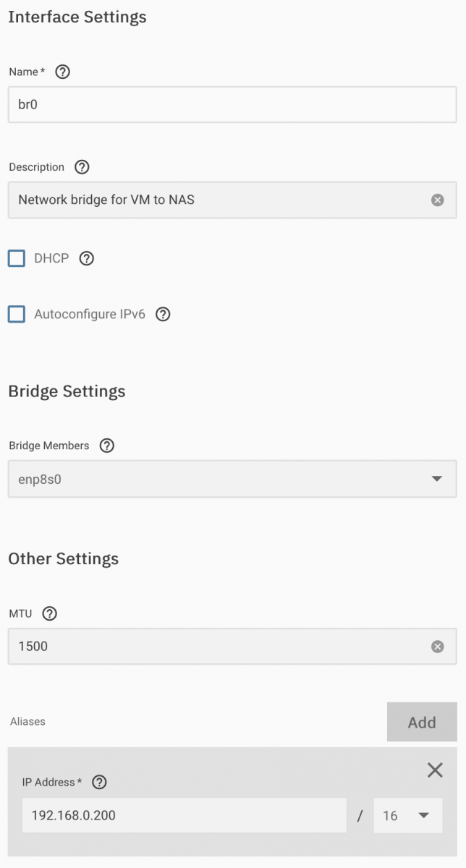Viewport: 466px width, 868px height.
Task: View help for Autoconfigure IPv6
Action: click(x=163, y=315)
